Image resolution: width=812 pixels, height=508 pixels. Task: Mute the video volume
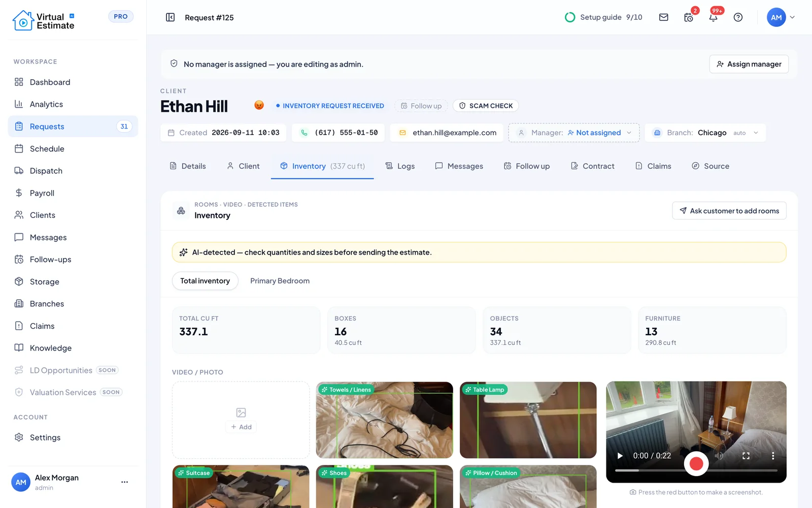719,456
